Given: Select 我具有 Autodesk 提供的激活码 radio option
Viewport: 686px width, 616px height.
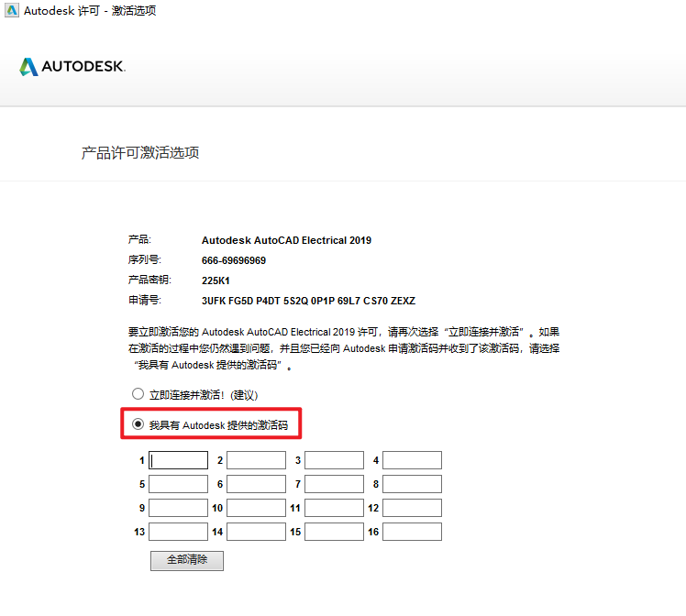Looking at the screenshot, I should point(138,424).
